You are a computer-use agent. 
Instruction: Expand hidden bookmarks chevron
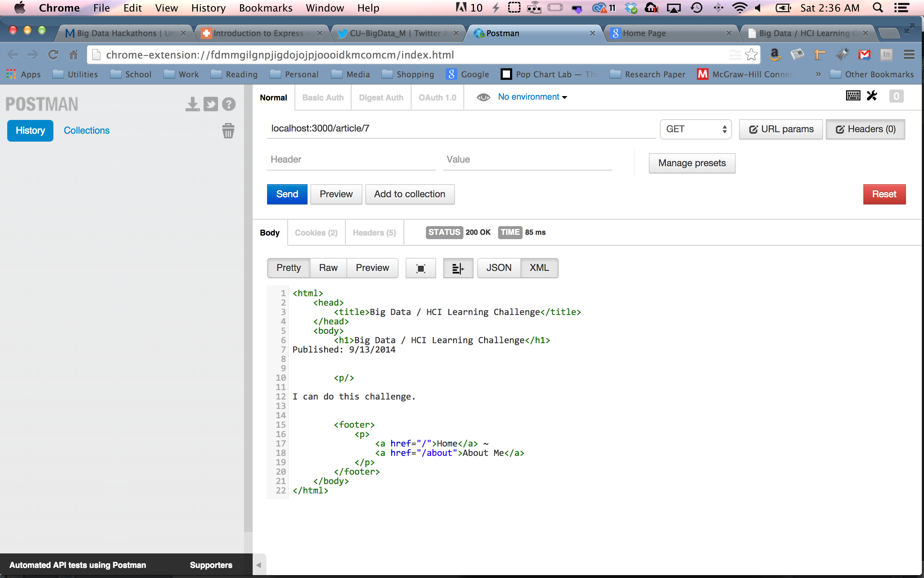818,74
